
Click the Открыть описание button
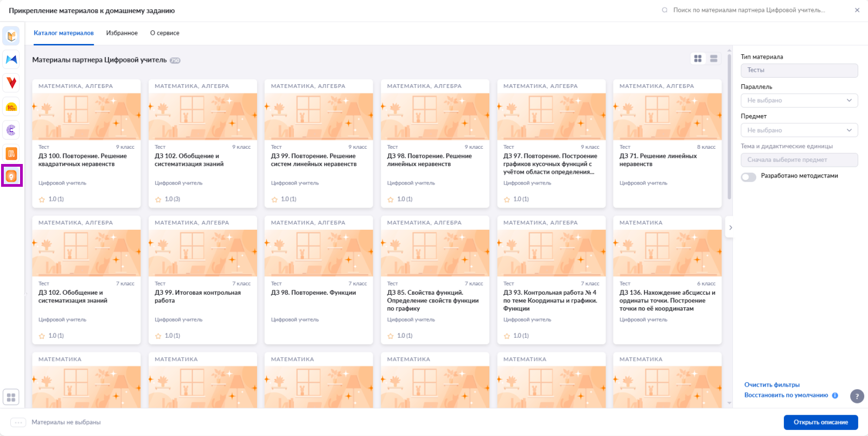pos(821,422)
